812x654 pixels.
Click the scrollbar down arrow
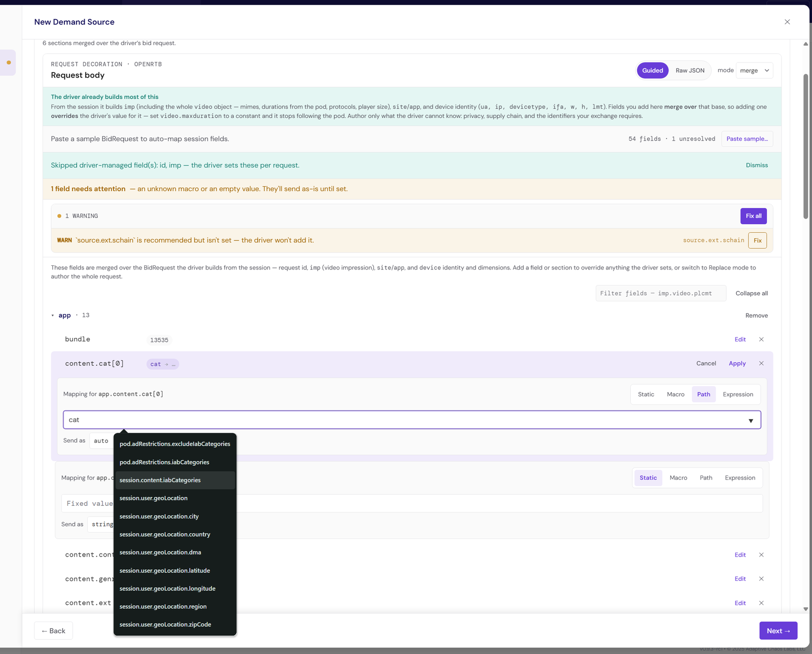point(805,609)
